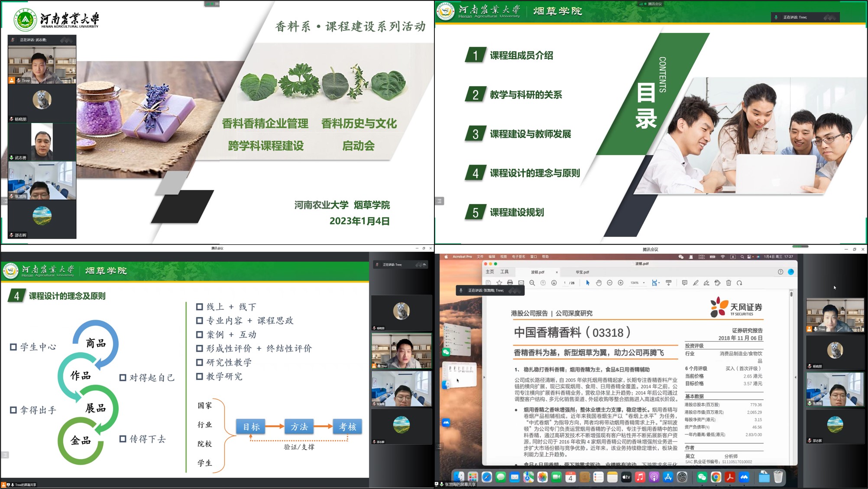Switch input method via the menu bar A icon
Viewport: 868px width, 489px height.
click(733, 256)
